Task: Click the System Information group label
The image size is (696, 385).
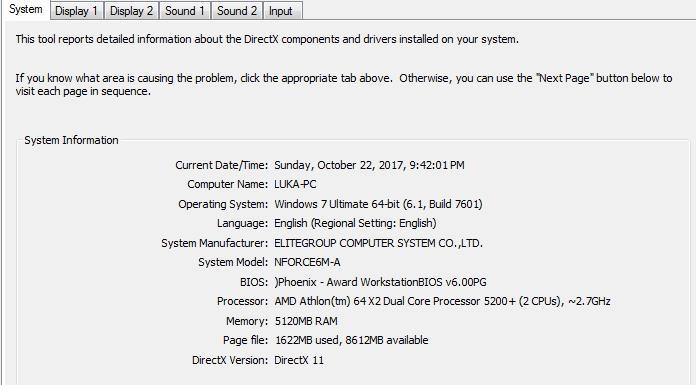Action: 71,140
